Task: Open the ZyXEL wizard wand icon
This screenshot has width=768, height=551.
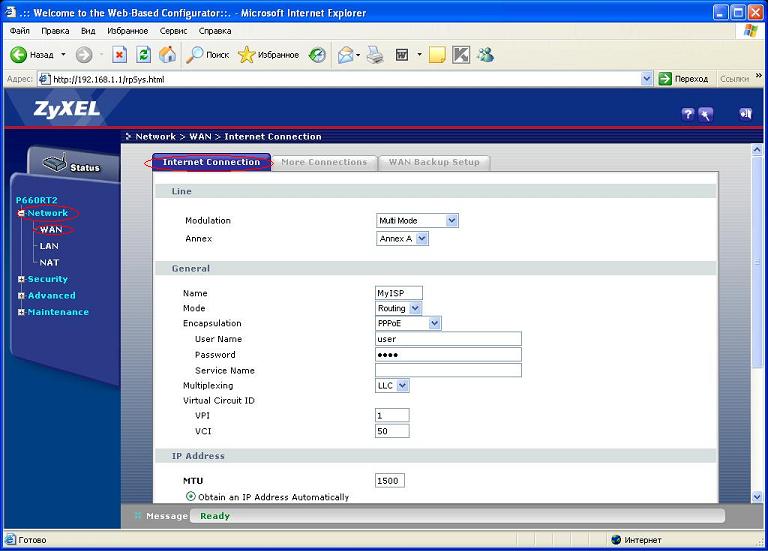Action: (x=705, y=114)
